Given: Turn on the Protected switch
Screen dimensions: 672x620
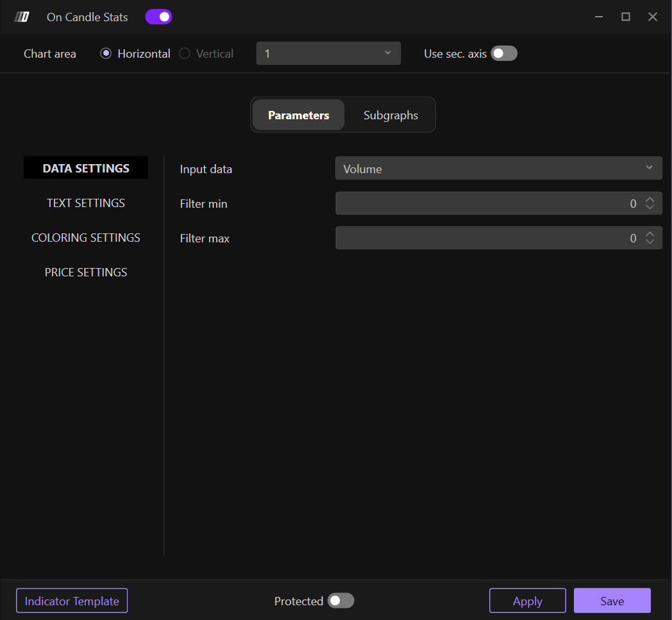Looking at the screenshot, I should tap(340, 601).
